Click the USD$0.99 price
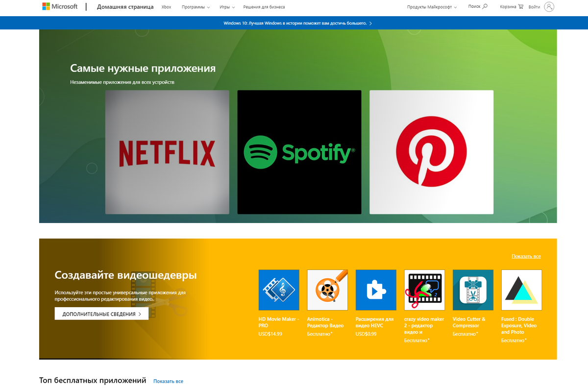This screenshot has height=391, width=588. pyautogui.click(x=366, y=334)
